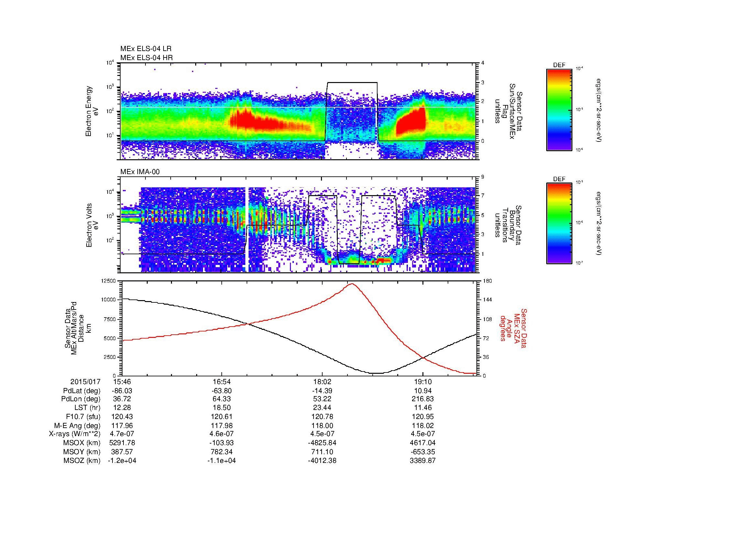
Task: Click the 'Boundary Transitions' axis label
Action: click(x=508, y=225)
